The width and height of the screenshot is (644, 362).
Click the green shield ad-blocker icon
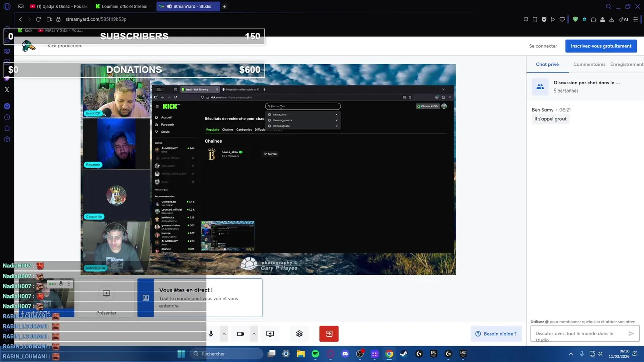[x=575, y=19]
